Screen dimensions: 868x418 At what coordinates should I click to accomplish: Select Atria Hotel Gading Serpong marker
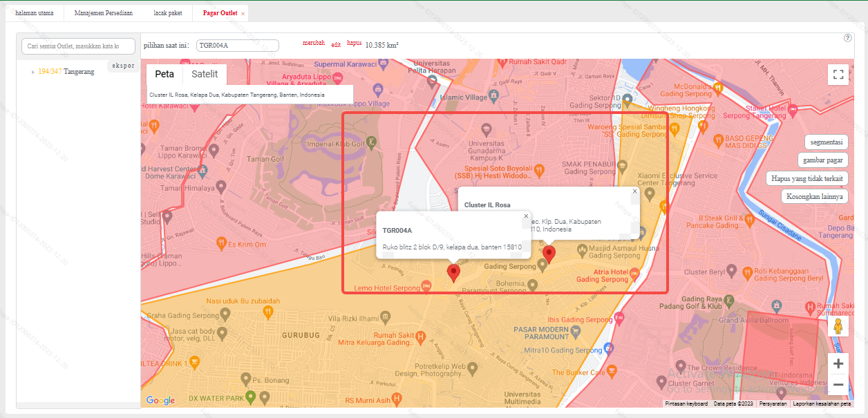[634, 275]
